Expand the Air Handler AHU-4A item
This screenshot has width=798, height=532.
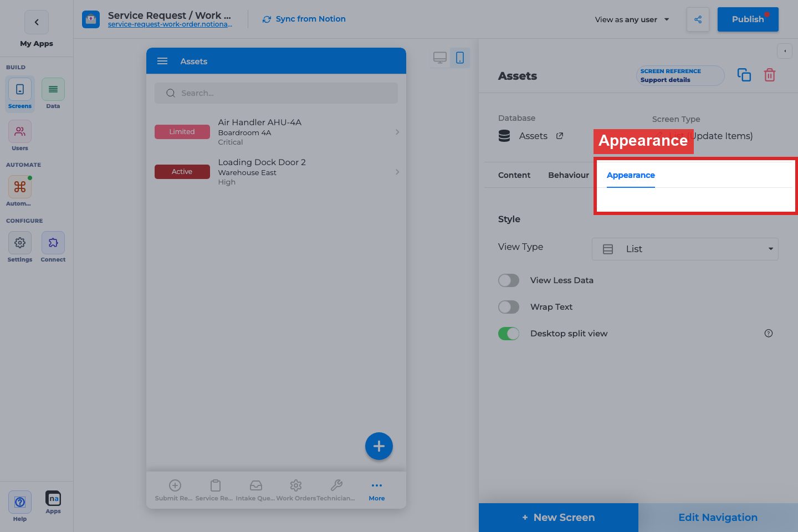pos(277,132)
